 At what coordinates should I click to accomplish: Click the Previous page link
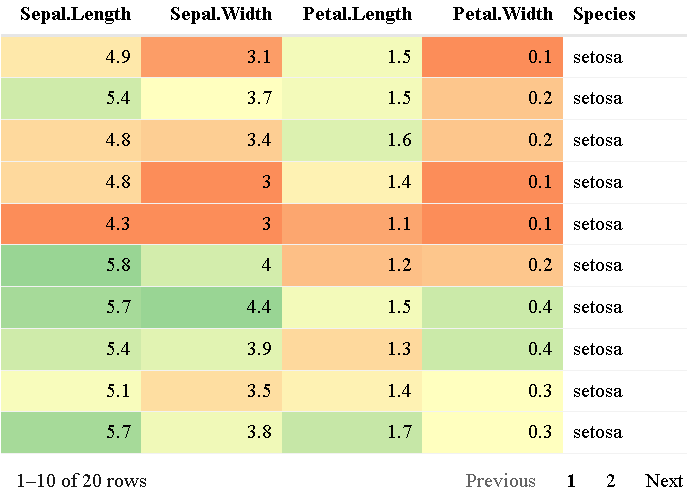pos(500,481)
